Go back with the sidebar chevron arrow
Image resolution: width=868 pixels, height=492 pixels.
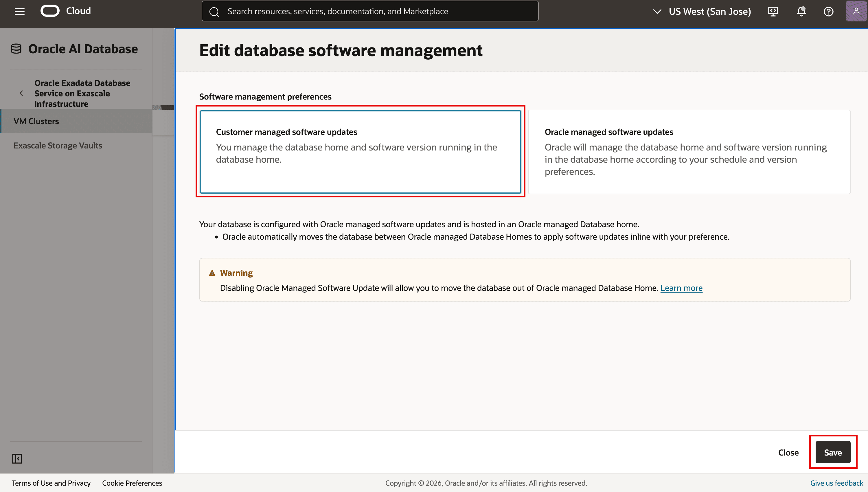pos(21,93)
